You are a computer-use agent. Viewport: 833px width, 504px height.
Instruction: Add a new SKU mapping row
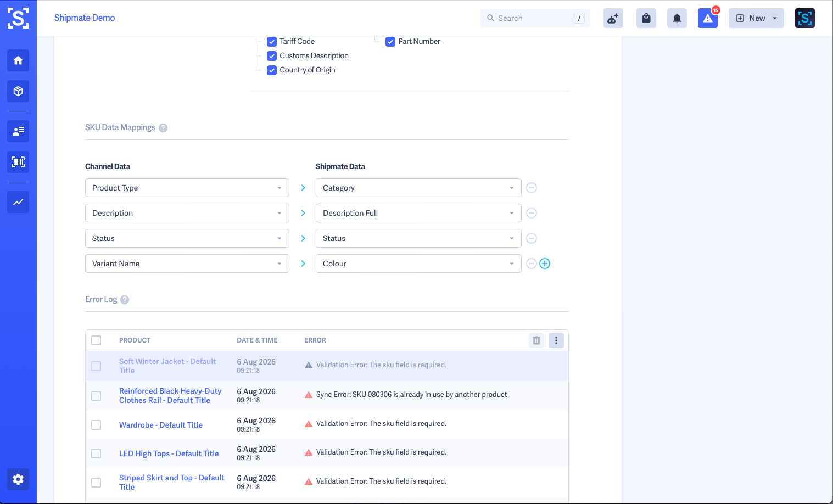[x=545, y=264]
